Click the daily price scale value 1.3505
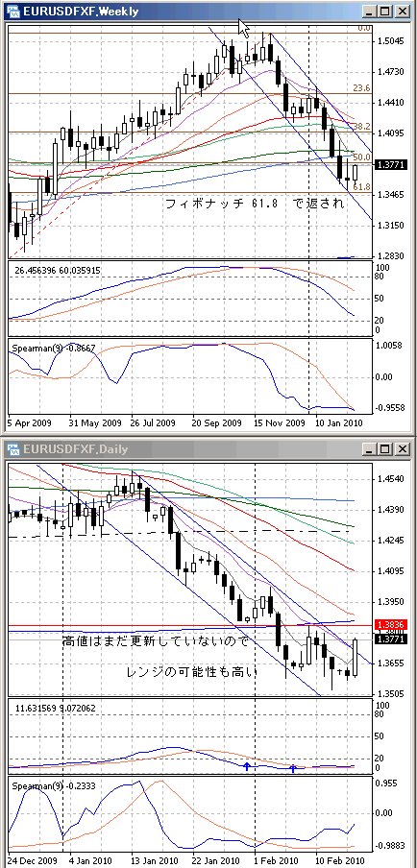 pos(391,693)
